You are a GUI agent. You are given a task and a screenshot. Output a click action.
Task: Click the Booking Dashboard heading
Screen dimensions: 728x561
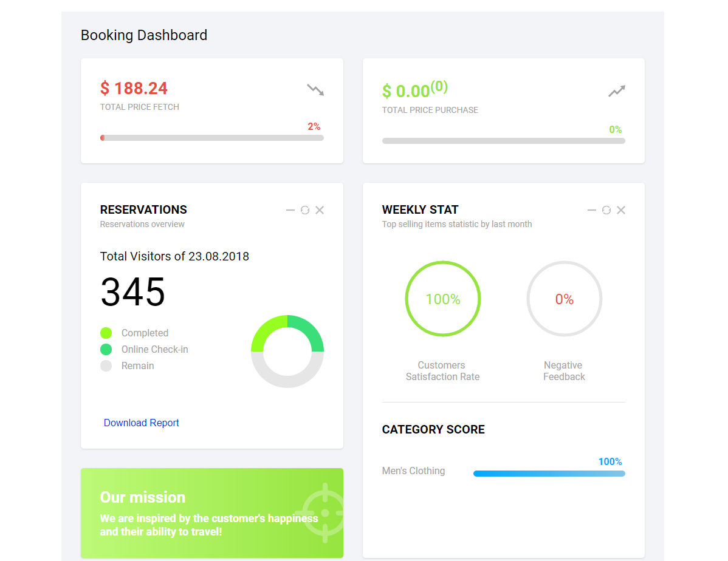point(144,35)
